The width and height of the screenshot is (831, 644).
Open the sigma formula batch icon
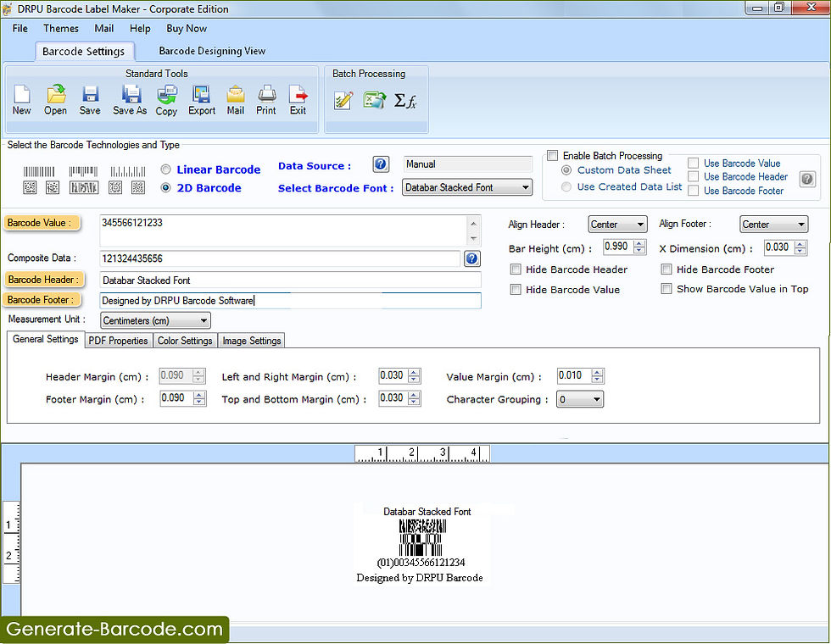[x=405, y=100]
